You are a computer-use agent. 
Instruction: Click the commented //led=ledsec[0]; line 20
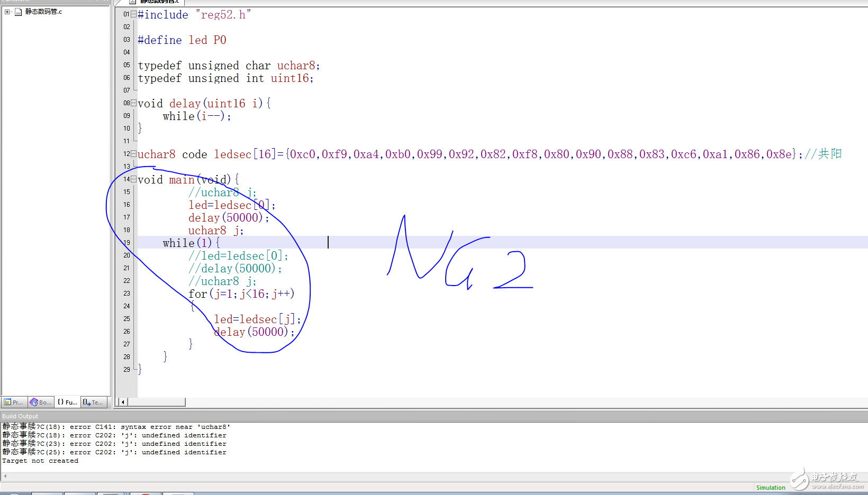tap(238, 256)
